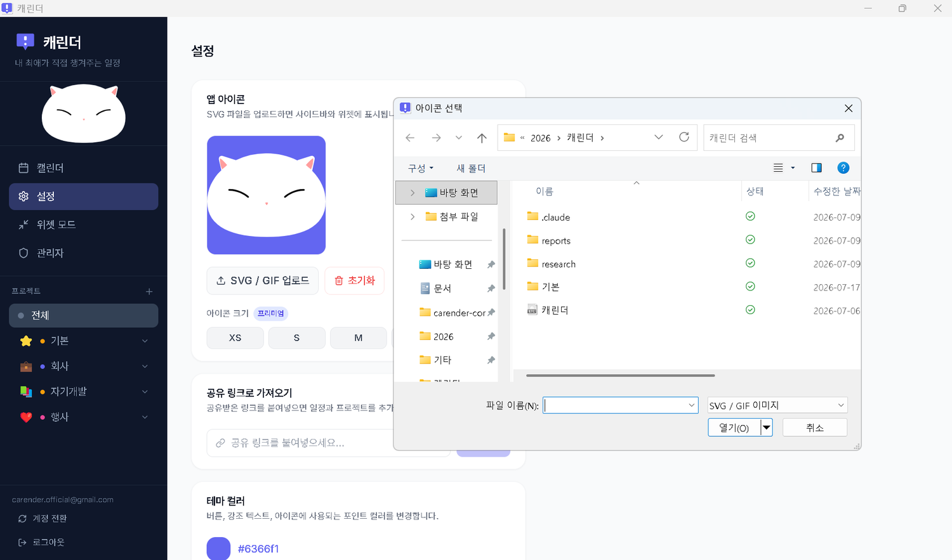Select the XS icon size
Viewport: 952px width, 560px height.
tap(235, 338)
